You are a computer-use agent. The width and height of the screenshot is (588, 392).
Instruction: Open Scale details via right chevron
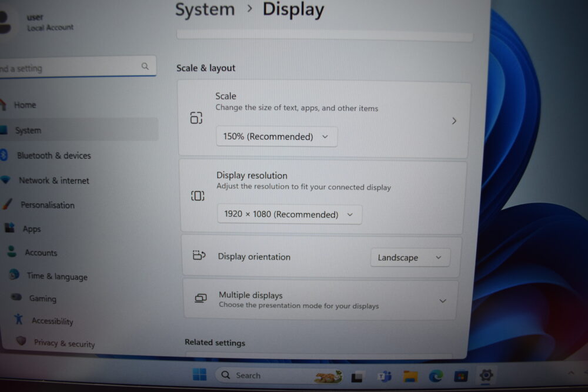pos(454,120)
